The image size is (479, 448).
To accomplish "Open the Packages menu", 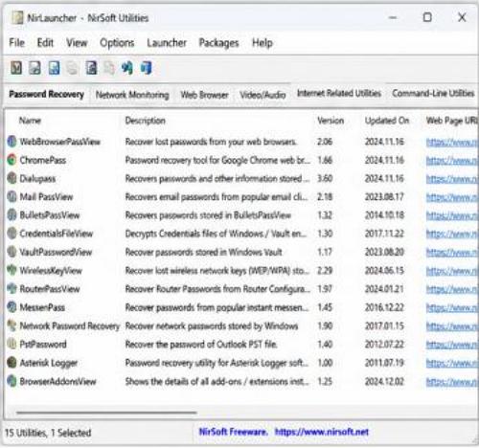I will tap(218, 43).
